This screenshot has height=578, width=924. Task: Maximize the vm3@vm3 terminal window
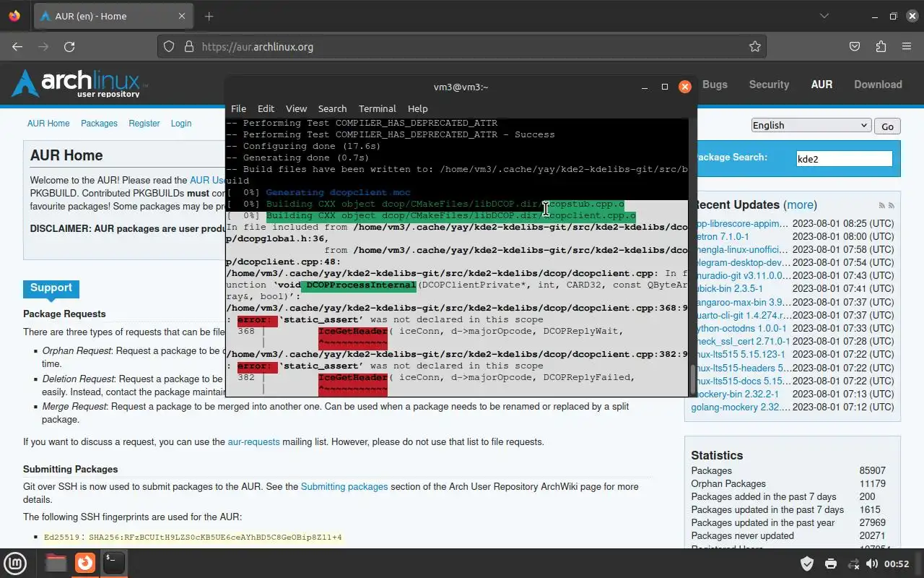click(665, 87)
